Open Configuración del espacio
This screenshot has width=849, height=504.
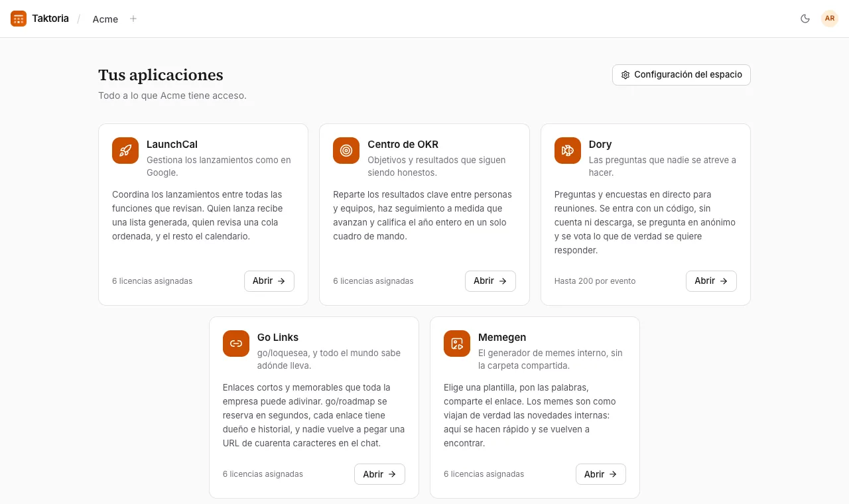pyautogui.click(x=681, y=75)
